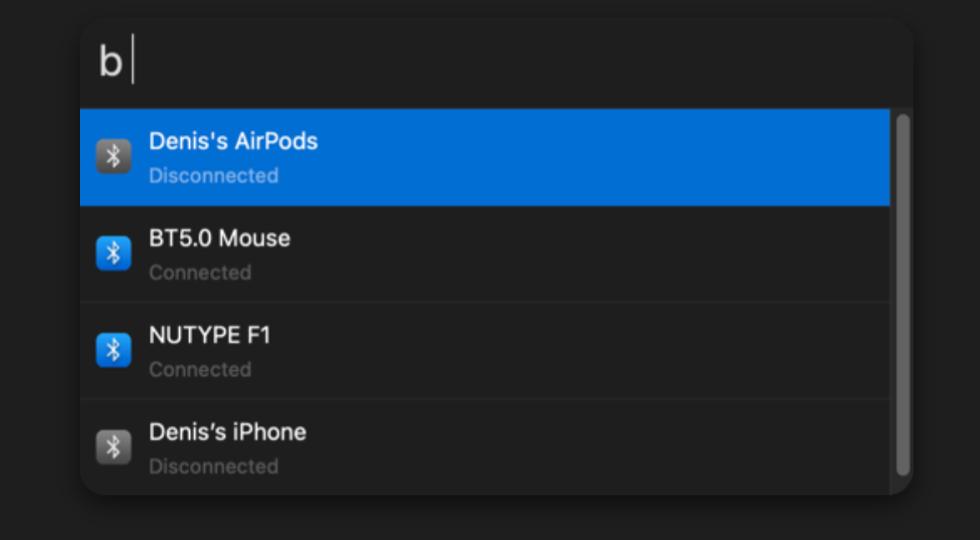Viewport: 980px width, 540px height.
Task: Choose the BT5.0 Mouse device name
Action: tap(219, 238)
